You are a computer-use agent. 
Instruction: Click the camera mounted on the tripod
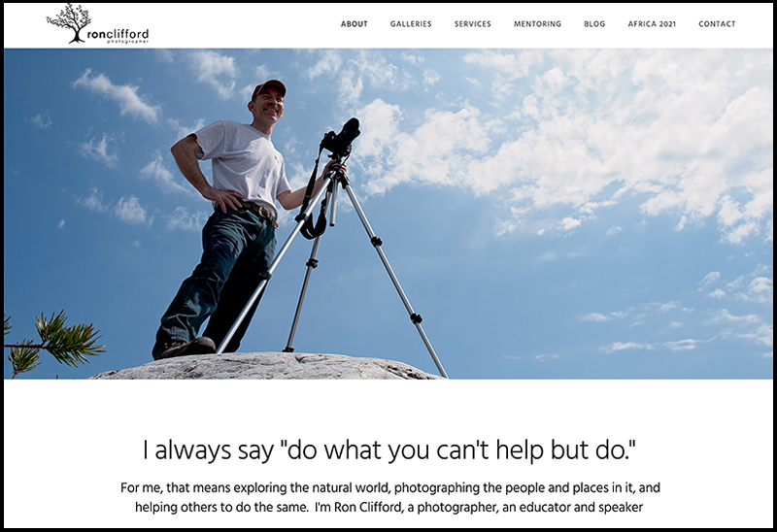342,136
